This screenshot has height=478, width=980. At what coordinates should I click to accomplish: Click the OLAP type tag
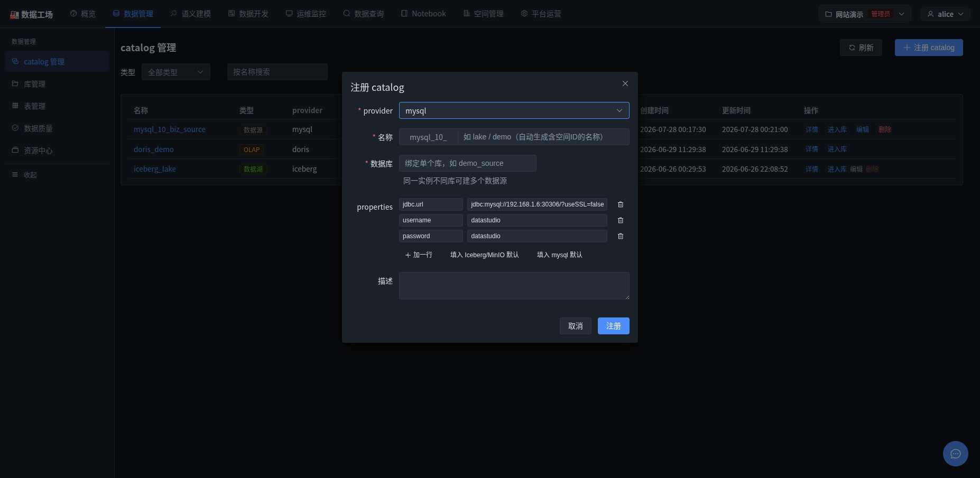tap(252, 150)
